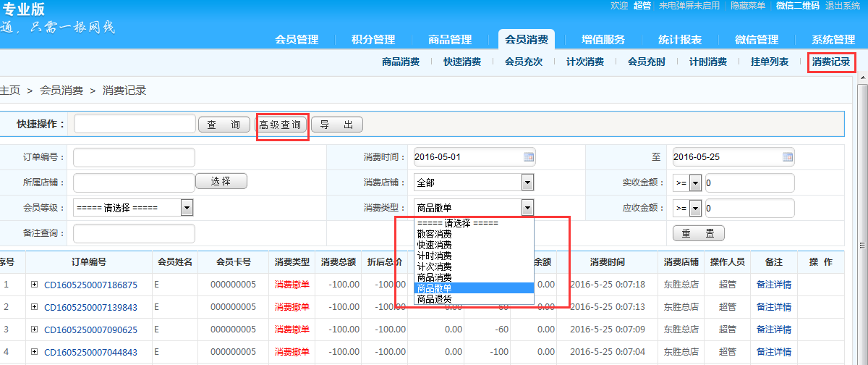Switch to 增值服务 main tab
The height and width of the screenshot is (365, 868).
603,40
